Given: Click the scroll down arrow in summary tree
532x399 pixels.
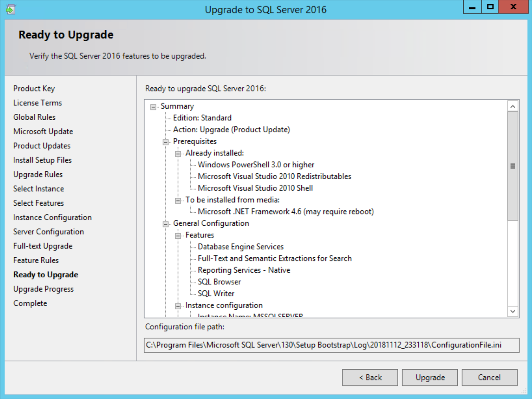Looking at the screenshot, I should [x=513, y=311].
